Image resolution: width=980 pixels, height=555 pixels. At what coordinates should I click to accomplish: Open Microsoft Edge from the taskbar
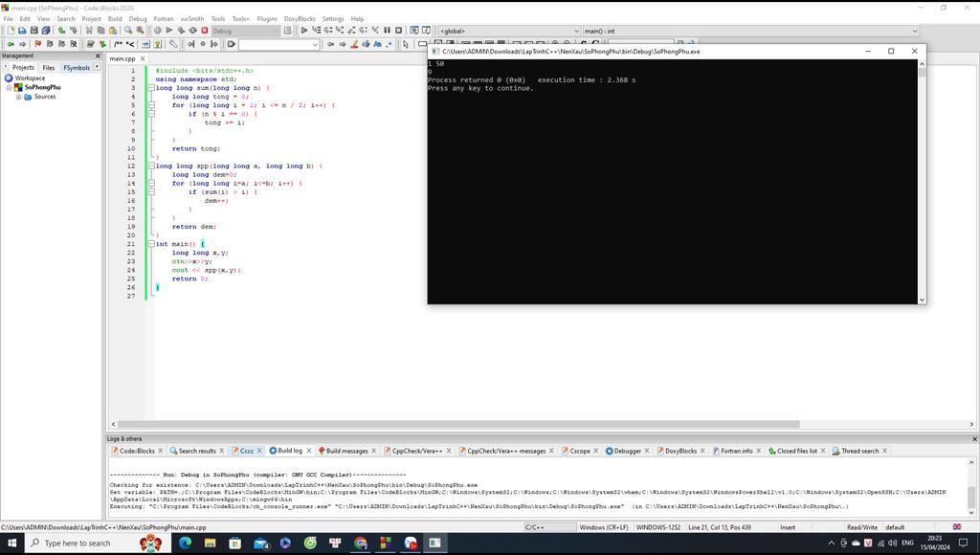click(x=185, y=544)
